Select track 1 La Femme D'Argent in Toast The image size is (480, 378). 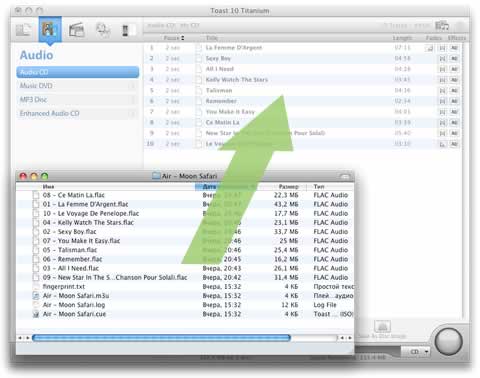click(303, 48)
